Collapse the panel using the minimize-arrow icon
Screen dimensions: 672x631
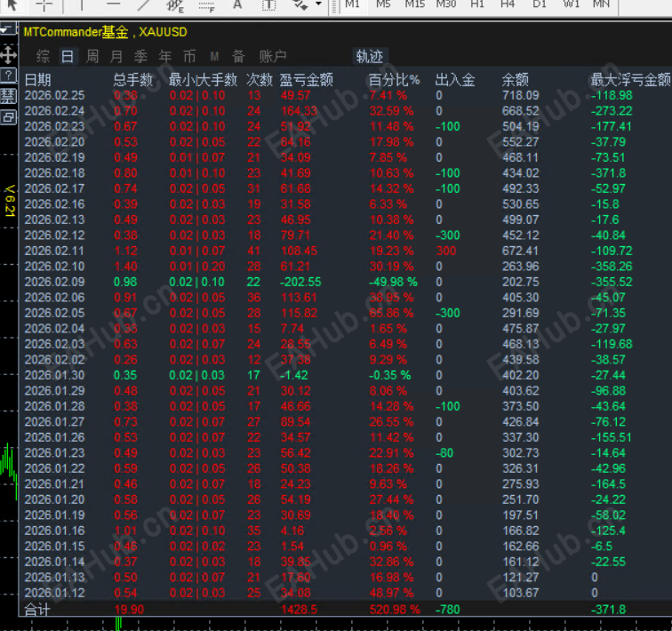point(8,29)
